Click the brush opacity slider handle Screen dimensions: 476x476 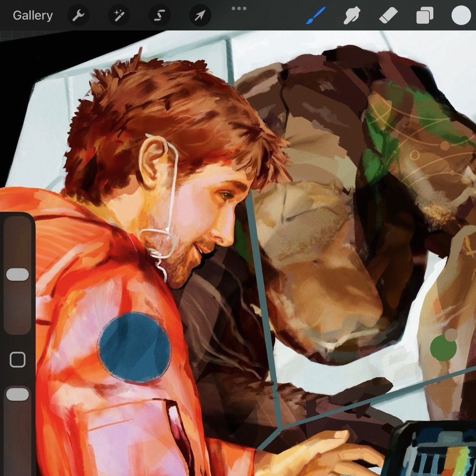[18, 394]
